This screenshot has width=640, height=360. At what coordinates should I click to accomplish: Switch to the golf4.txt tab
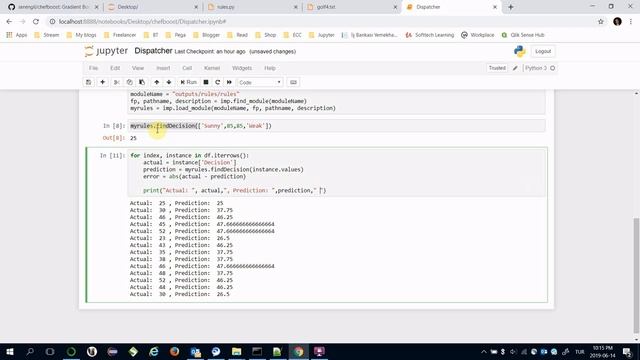[x=351, y=7]
